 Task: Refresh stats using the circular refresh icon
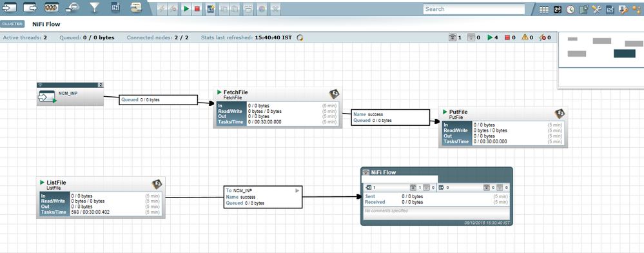(x=300, y=37)
